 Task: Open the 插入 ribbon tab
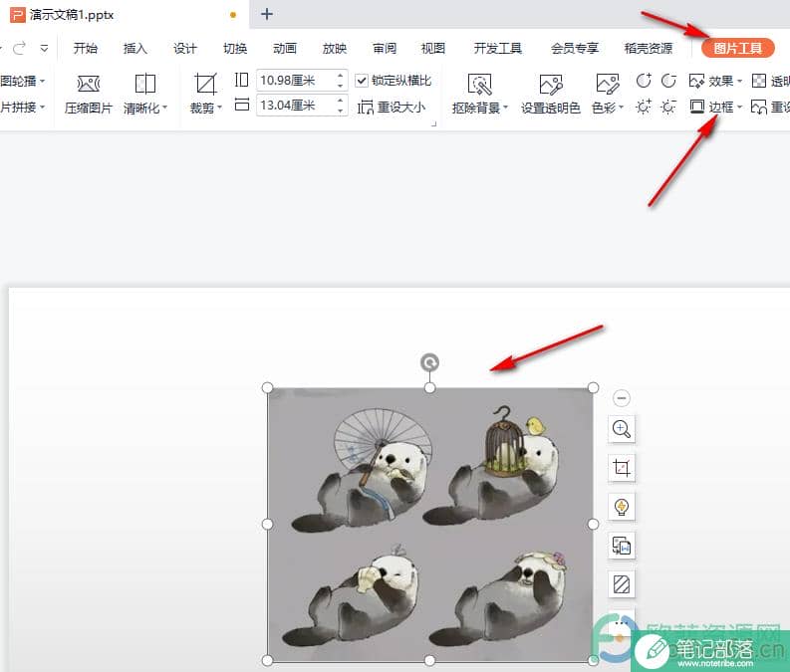[x=135, y=49]
